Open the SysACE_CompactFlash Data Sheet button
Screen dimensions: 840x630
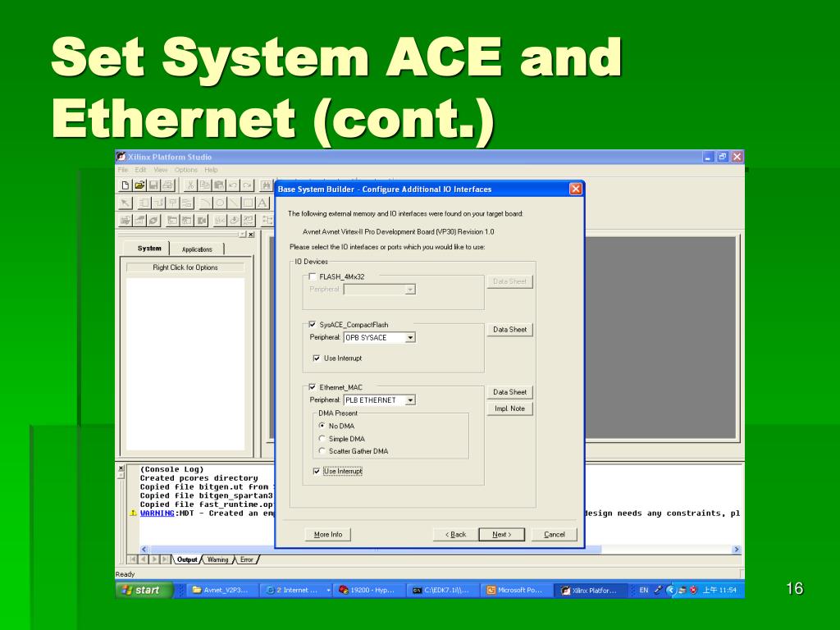point(509,330)
